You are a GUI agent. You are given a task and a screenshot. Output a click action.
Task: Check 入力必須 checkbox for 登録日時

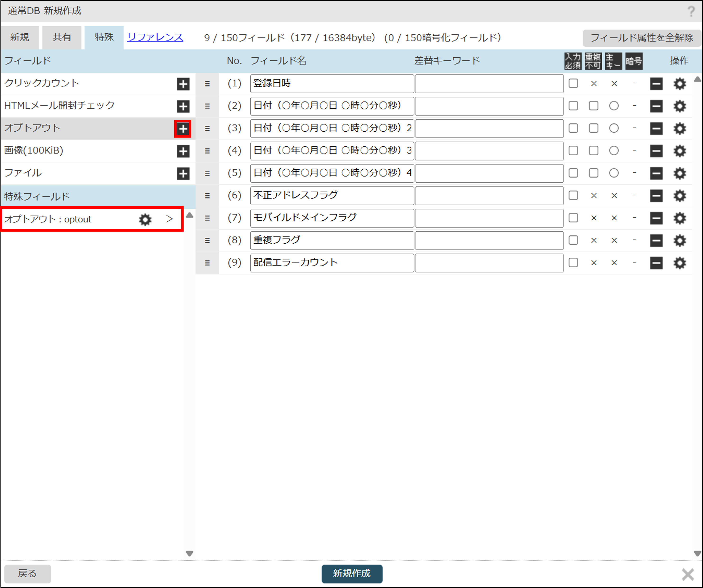point(573,83)
